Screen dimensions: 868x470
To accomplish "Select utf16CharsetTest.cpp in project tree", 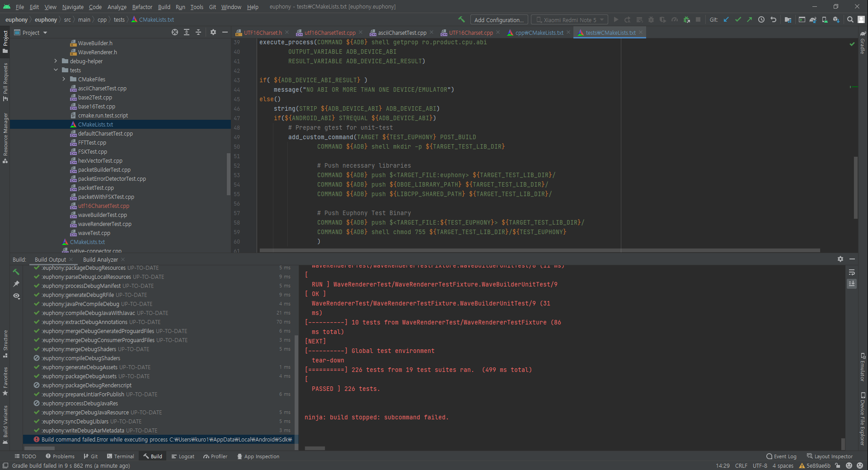I will (103, 206).
